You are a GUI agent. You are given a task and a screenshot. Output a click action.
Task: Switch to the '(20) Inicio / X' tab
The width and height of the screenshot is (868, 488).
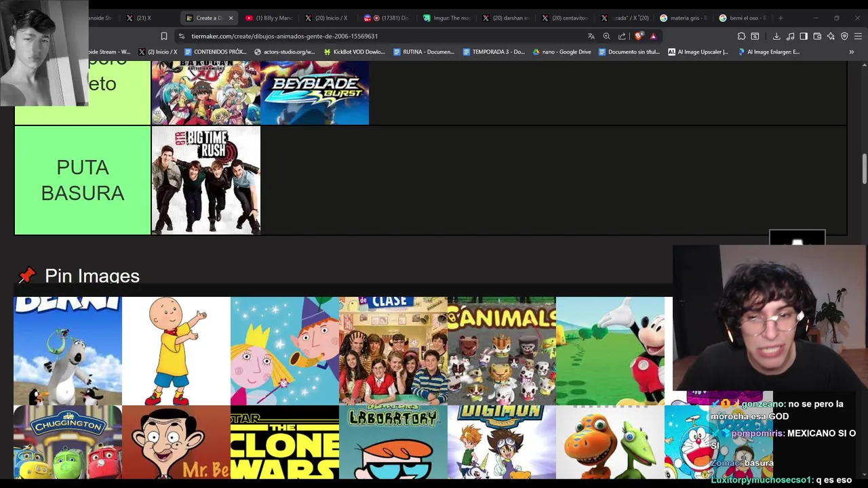(327, 18)
